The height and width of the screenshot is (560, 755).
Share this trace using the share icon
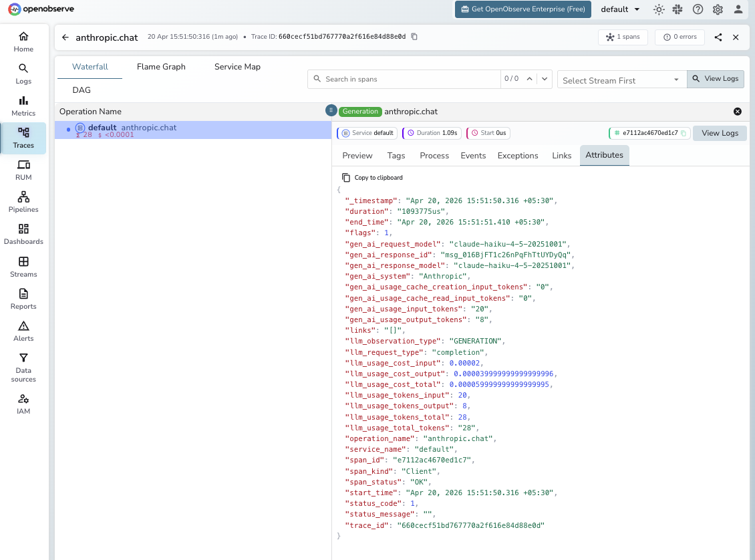click(718, 37)
